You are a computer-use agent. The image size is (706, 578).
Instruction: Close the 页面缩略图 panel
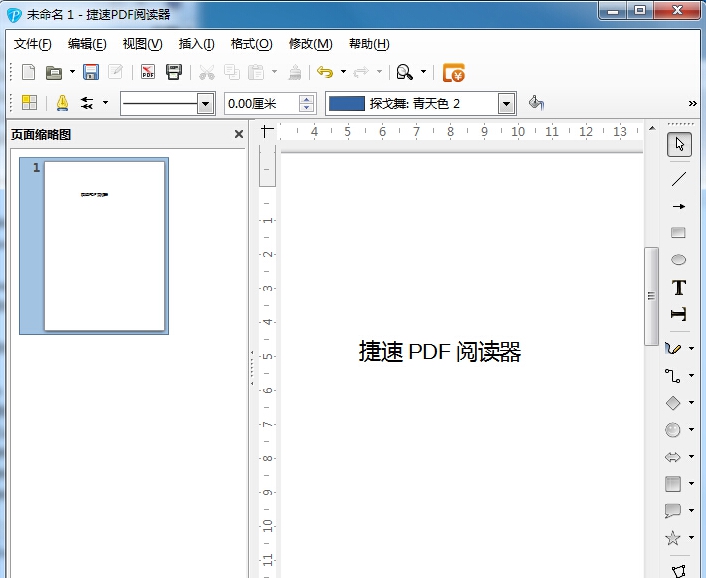[x=239, y=134]
